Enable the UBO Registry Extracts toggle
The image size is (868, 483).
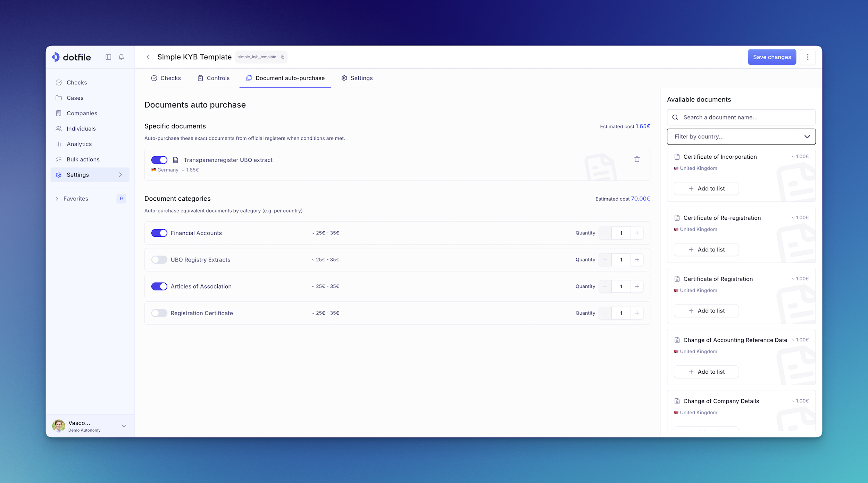159,260
